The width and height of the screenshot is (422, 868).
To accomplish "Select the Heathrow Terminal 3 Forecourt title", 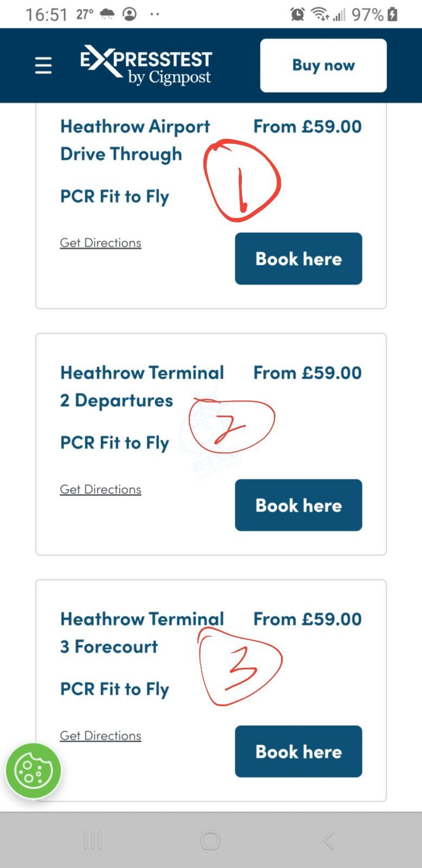I will [142, 633].
